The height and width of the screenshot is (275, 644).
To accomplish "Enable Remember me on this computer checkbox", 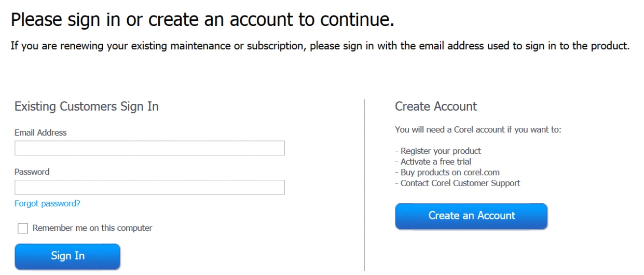I will 23,228.
